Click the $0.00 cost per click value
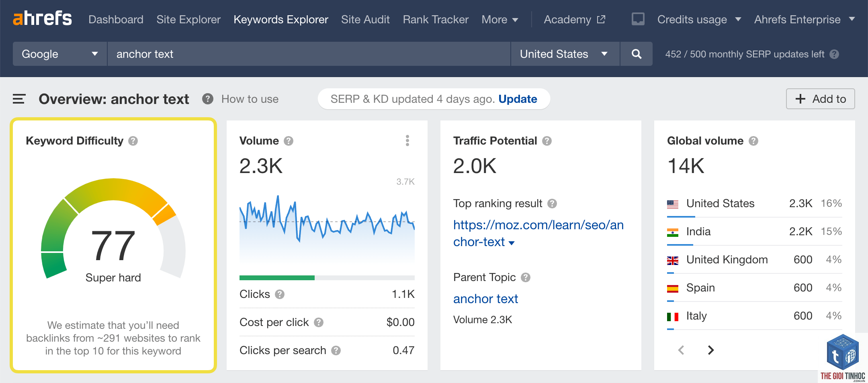 point(400,322)
